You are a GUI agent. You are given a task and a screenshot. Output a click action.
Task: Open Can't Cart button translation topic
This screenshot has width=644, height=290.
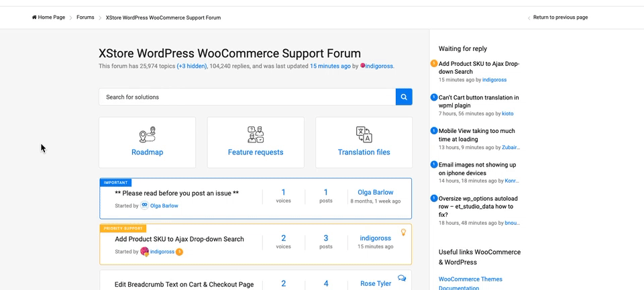coord(478,101)
